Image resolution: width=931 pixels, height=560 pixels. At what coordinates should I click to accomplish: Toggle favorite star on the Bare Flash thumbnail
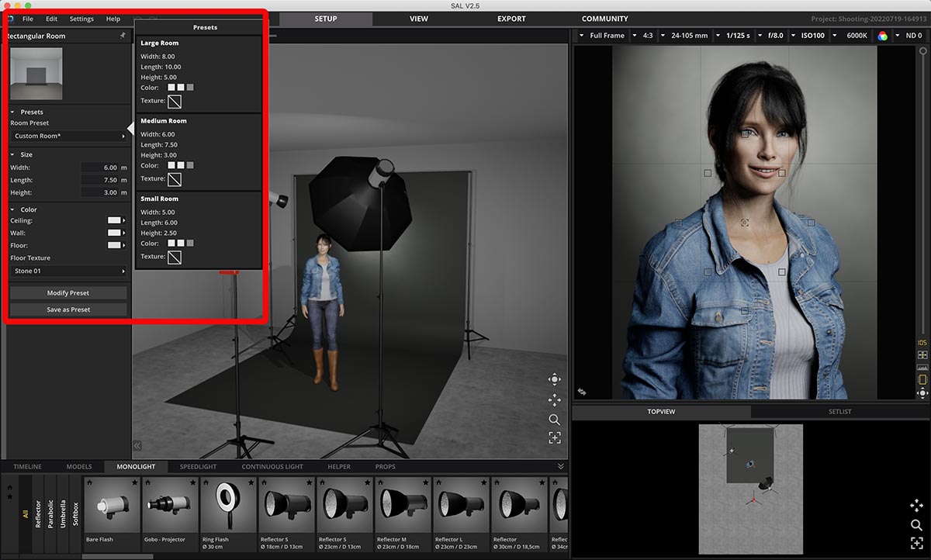pyautogui.click(x=134, y=482)
